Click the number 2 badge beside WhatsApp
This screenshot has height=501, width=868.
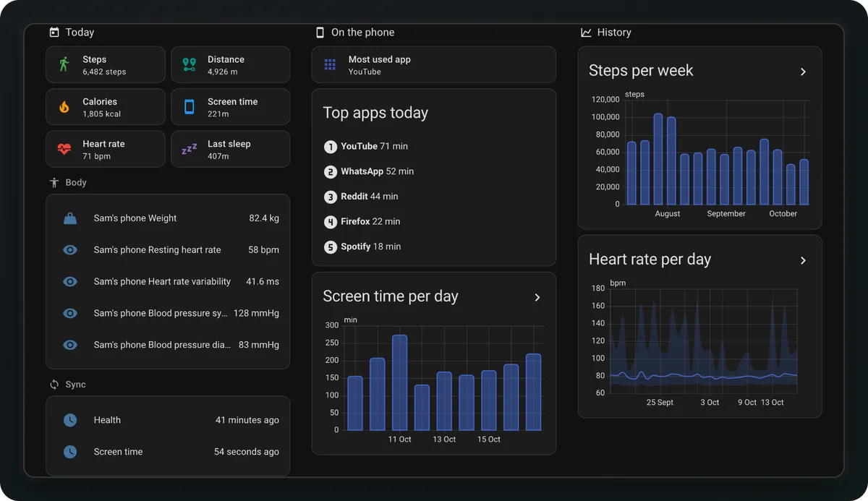tap(331, 172)
